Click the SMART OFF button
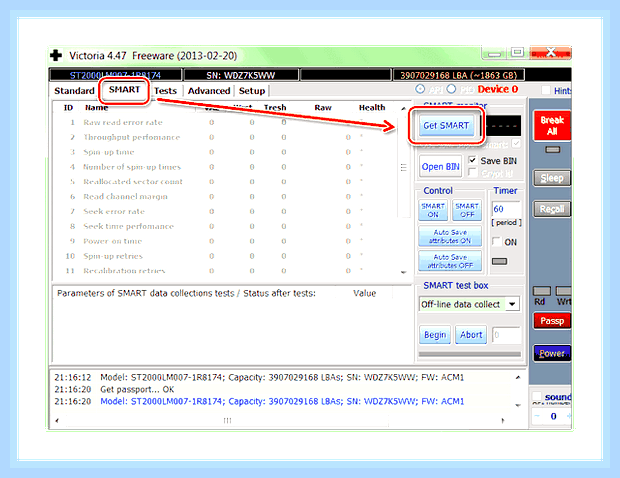 (467, 210)
